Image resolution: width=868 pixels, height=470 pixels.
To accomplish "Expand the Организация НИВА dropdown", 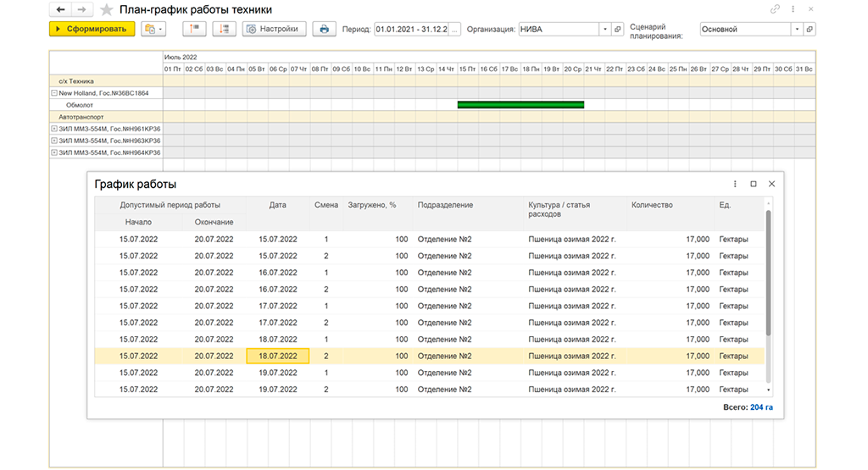I will point(605,30).
